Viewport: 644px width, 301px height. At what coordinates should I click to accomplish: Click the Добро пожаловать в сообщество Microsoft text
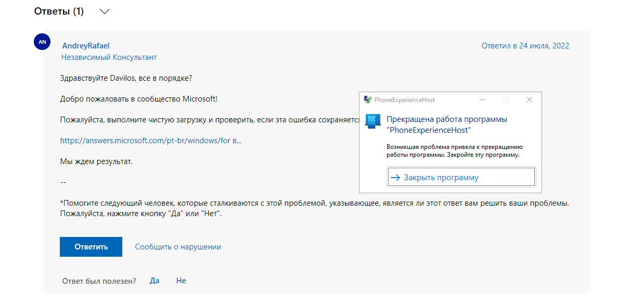point(138,99)
